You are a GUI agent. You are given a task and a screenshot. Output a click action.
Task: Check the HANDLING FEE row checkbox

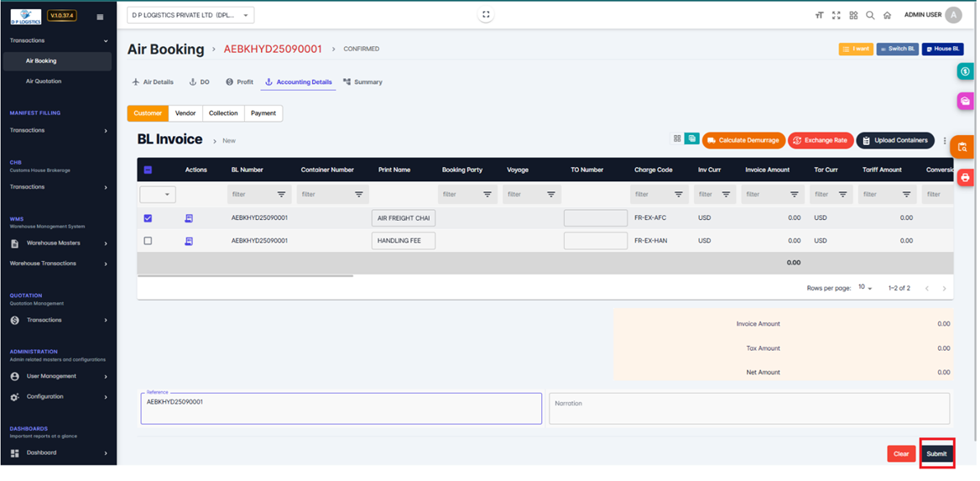[148, 241]
